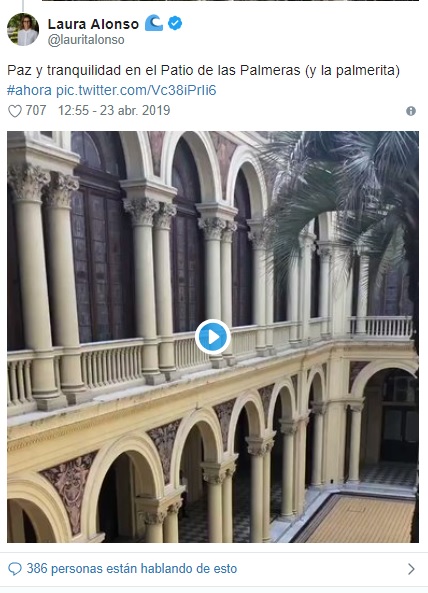Screen dimensions: 428x593
Task: Click the 707 likes count
Action: [36, 110]
